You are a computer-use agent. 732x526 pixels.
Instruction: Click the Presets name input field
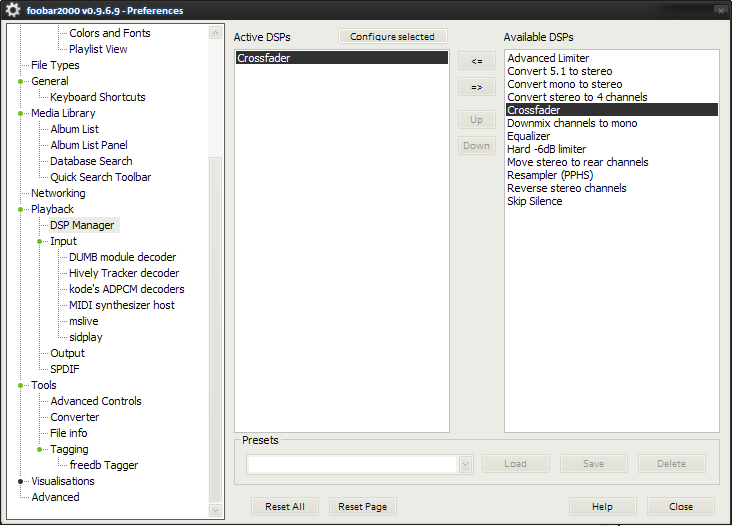[x=352, y=464]
